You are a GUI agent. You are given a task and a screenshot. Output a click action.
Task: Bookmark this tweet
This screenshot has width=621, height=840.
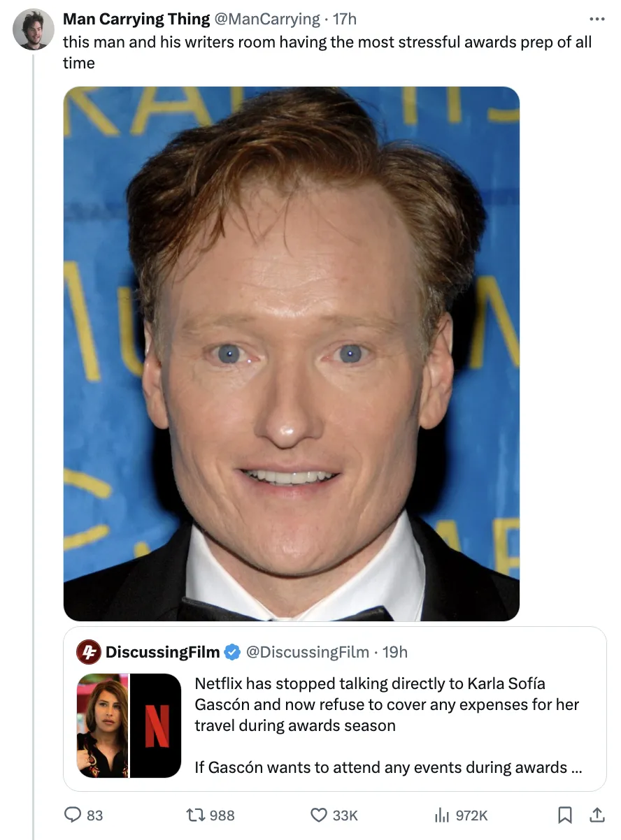point(564,815)
